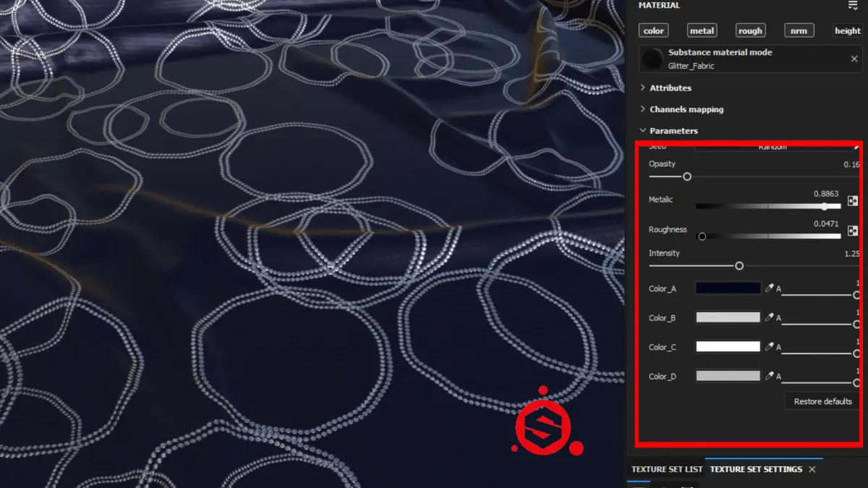Click the Color_D alpha slider

(821, 382)
